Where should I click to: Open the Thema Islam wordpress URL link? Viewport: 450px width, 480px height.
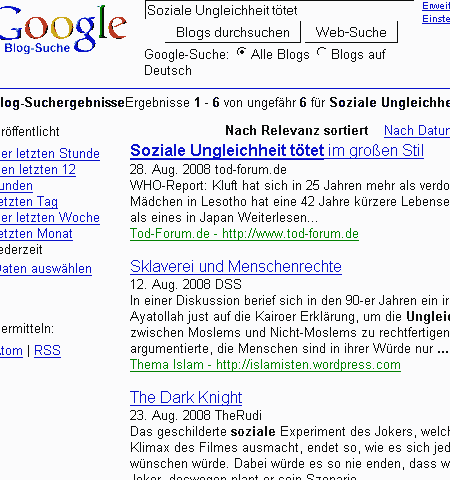click(x=265, y=365)
